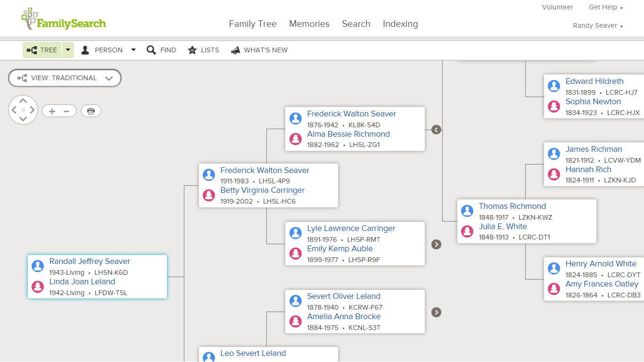
Task: Go to the Indexing section
Action: pos(400,24)
